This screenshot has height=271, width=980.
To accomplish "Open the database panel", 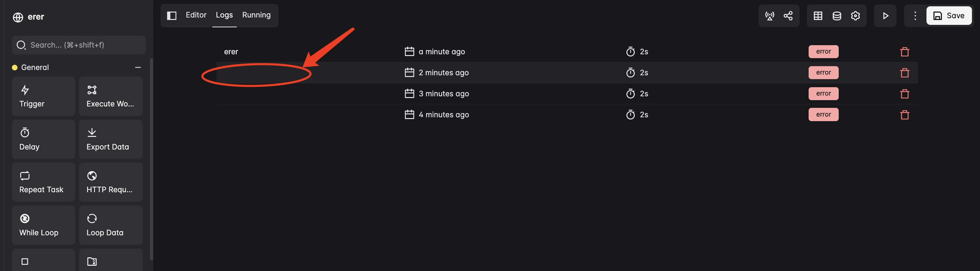I will 837,16.
